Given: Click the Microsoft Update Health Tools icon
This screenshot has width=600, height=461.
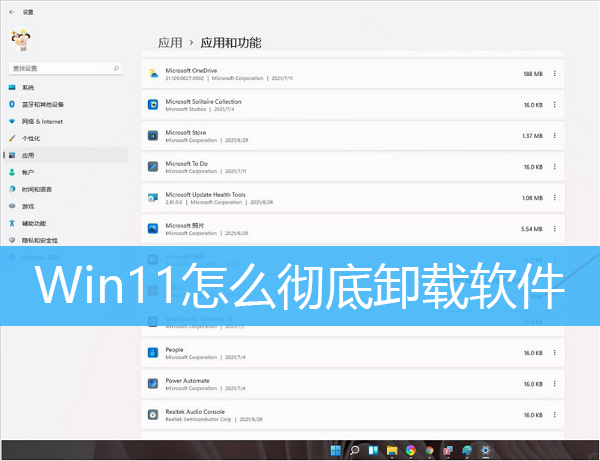Looking at the screenshot, I should tap(153, 197).
